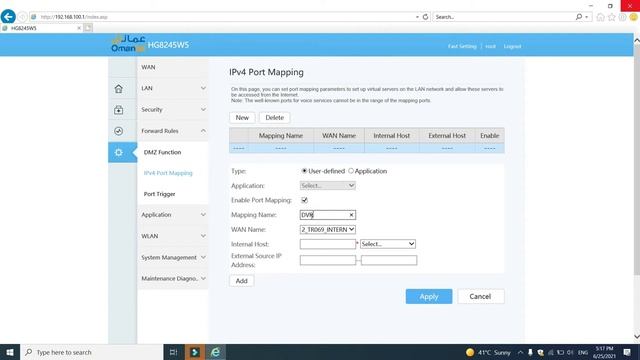The width and height of the screenshot is (640, 360).
Task: Click the browser Search box
Action: (504, 17)
